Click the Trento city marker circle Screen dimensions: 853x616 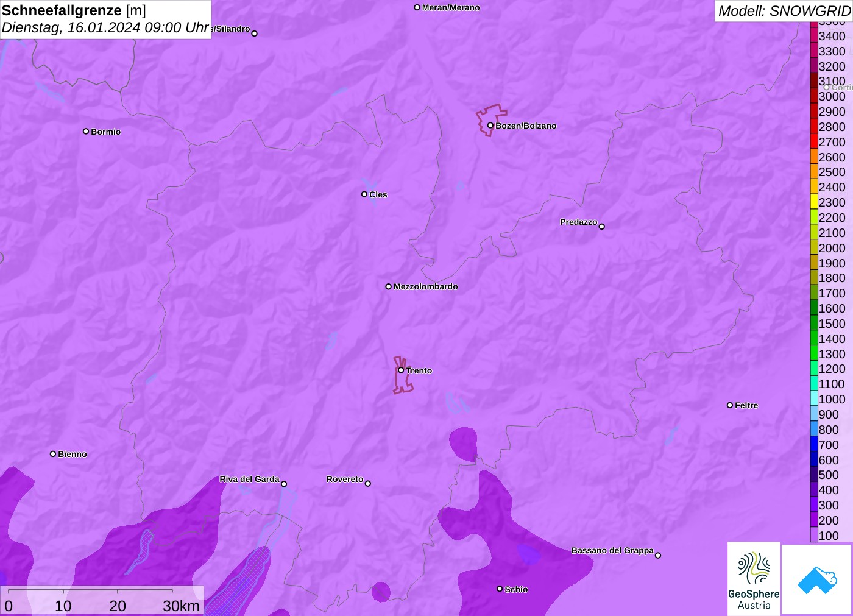coord(401,370)
